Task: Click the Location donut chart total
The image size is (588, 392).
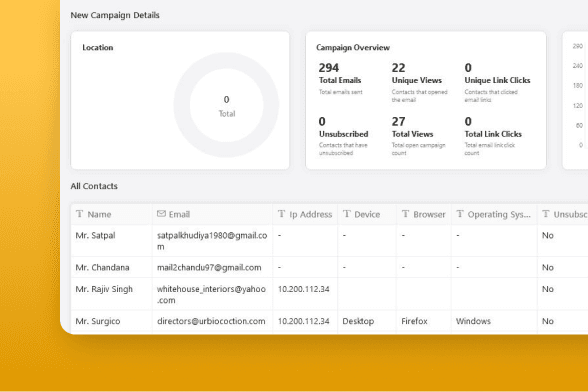Action: coord(226,106)
